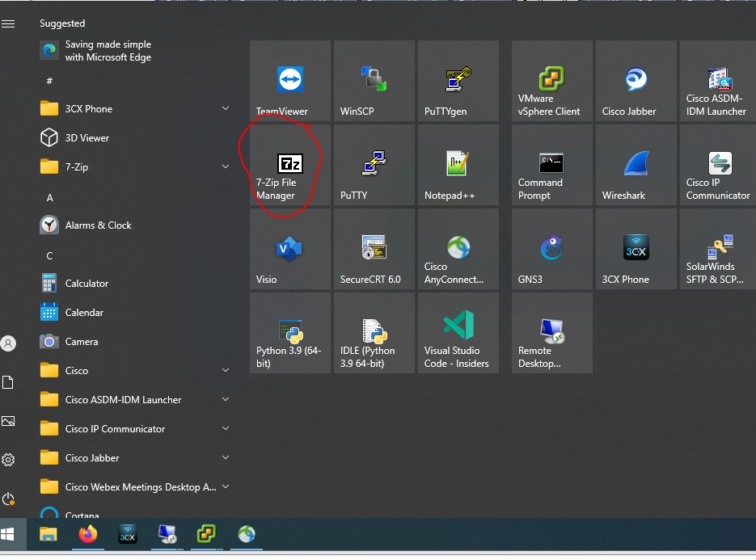756x560 pixels.
Task: Launch SecureCRT 6.0 from its tile
Action: pyautogui.click(x=374, y=248)
